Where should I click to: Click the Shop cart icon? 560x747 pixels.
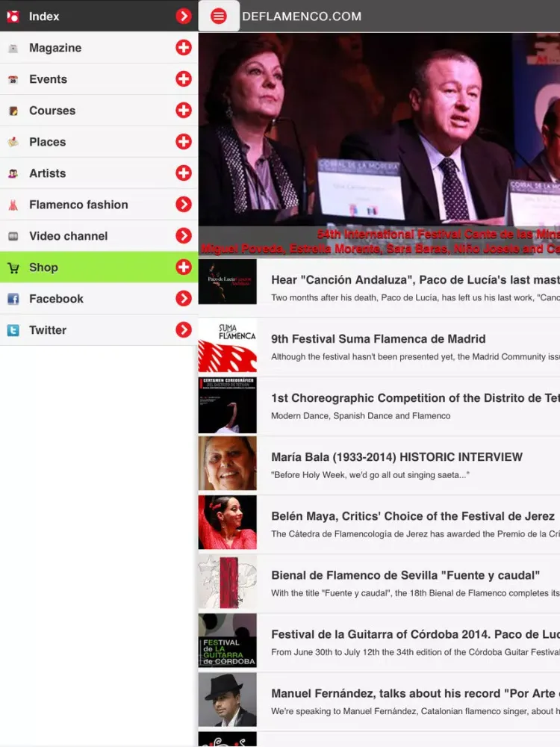click(x=13, y=267)
